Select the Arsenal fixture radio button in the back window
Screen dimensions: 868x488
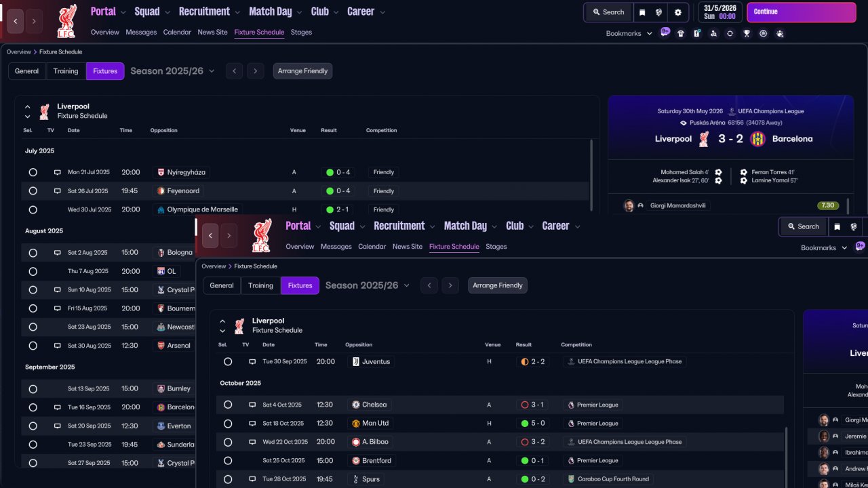pyautogui.click(x=33, y=346)
